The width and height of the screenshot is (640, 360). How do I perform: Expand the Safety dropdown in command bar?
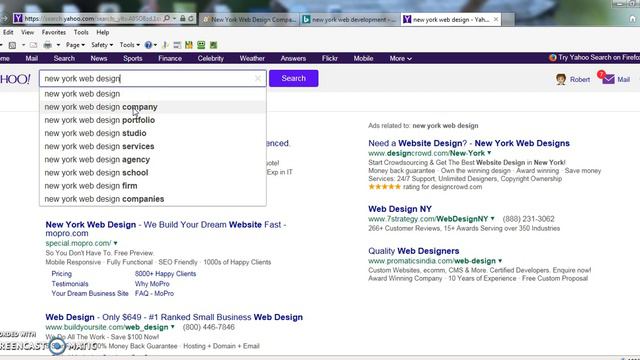[102, 45]
